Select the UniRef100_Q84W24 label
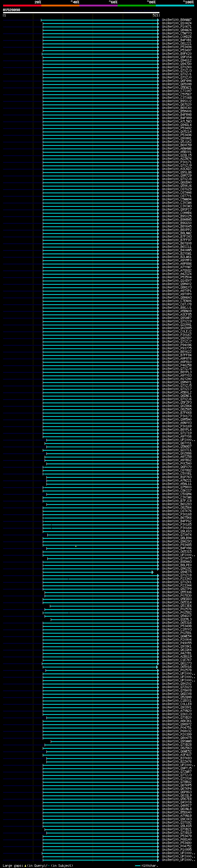The height and width of the screenshot is (868, 197). point(176,30)
